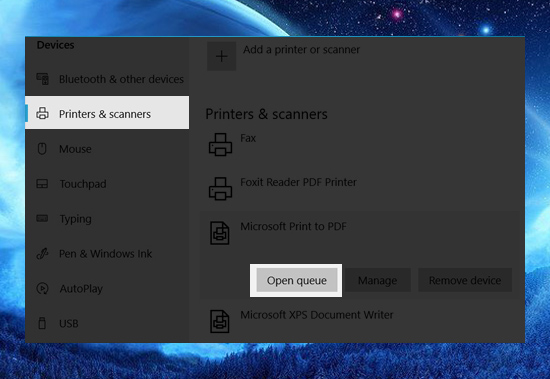Navigate to AutoPlay settings
550x379 pixels.
pos(107,288)
